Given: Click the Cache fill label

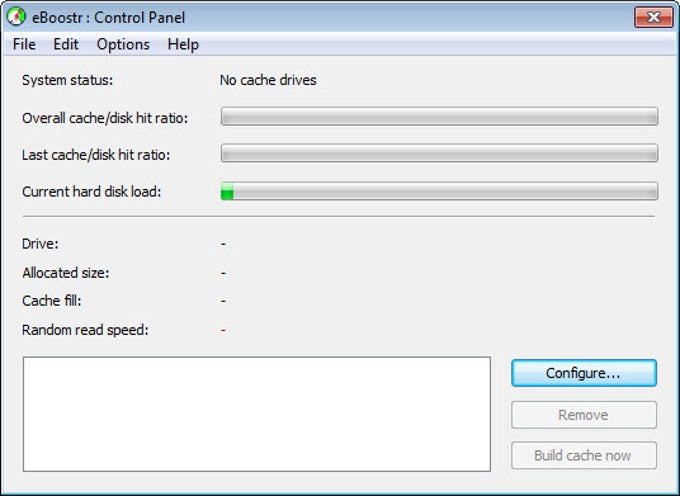Looking at the screenshot, I should 52,301.
